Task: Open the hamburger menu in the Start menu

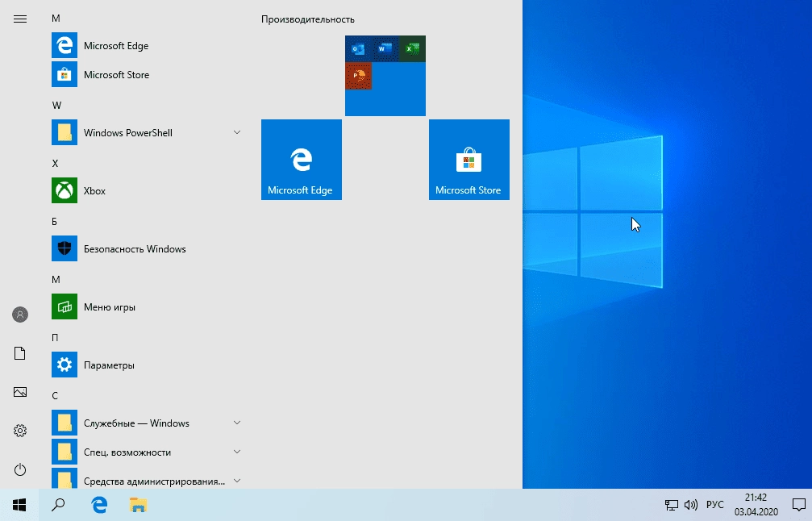Action: [x=19, y=19]
